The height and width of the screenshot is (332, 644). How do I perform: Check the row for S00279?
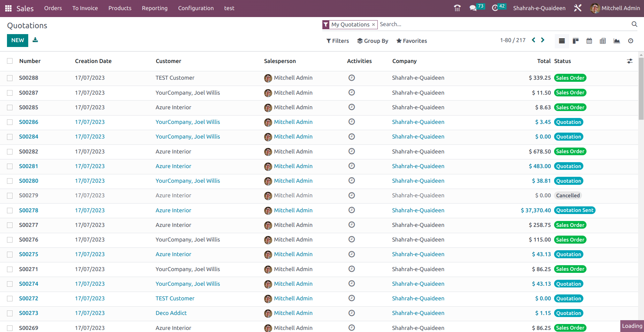(x=10, y=196)
